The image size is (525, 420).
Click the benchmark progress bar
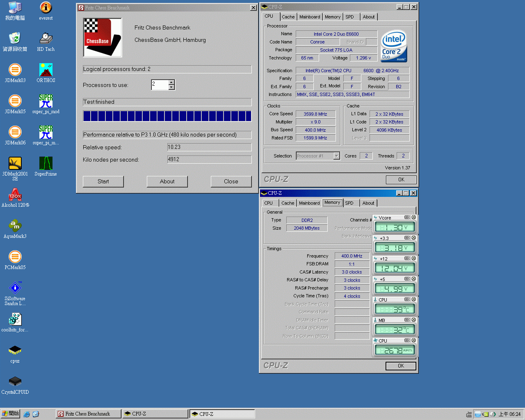tap(167, 116)
